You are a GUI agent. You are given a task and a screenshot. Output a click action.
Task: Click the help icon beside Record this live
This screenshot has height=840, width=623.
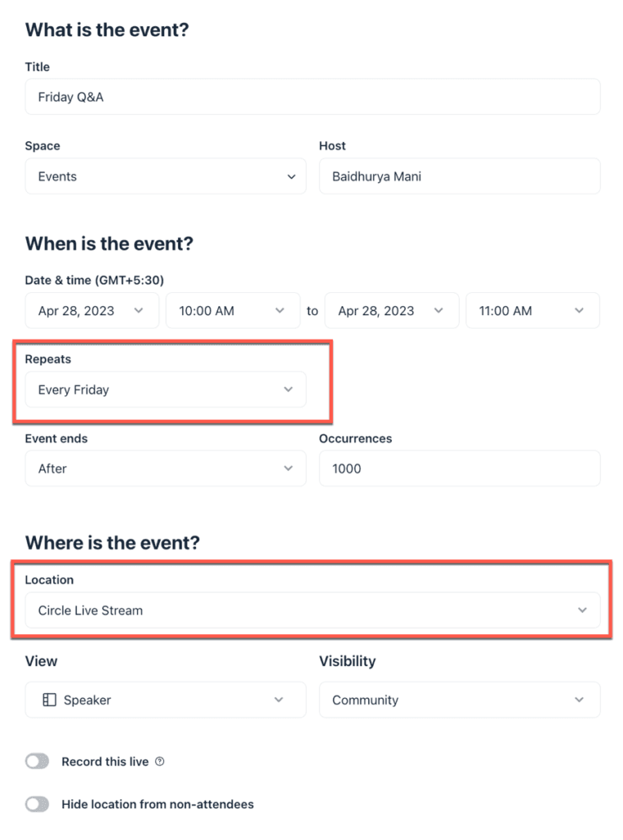(160, 762)
